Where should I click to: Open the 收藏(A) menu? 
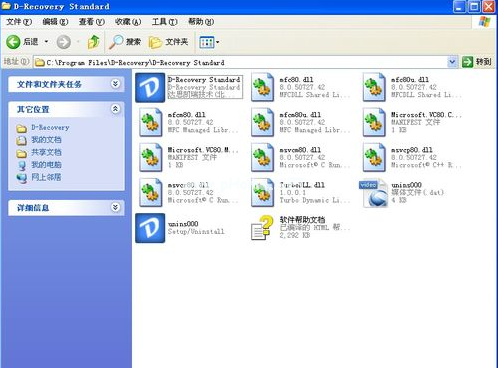point(128,22)
